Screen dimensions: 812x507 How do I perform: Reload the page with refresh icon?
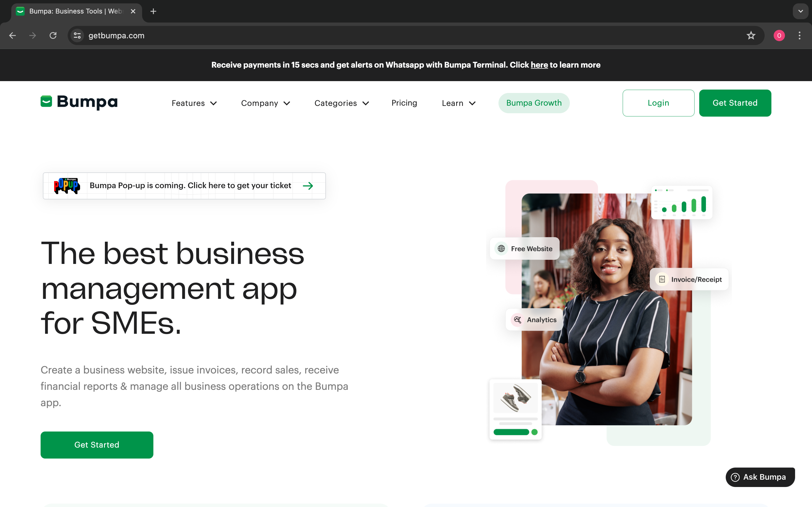53,35
